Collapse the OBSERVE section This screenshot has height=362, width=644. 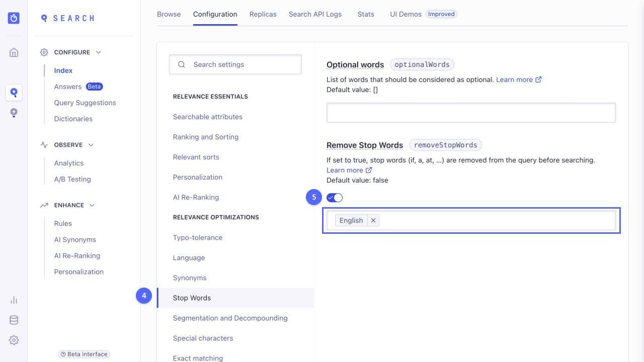[91, 145]
